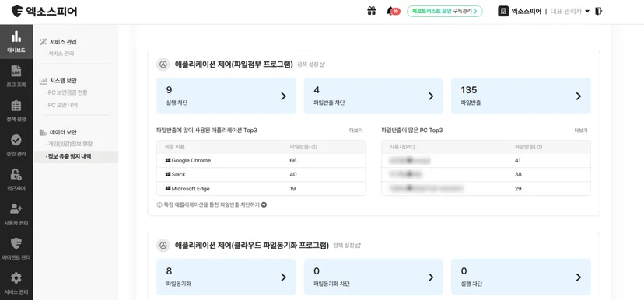The image size is (644, 300).
Task: Click 더보기 for 애플리케이션 Top3
Action: (x=355, y=131)
